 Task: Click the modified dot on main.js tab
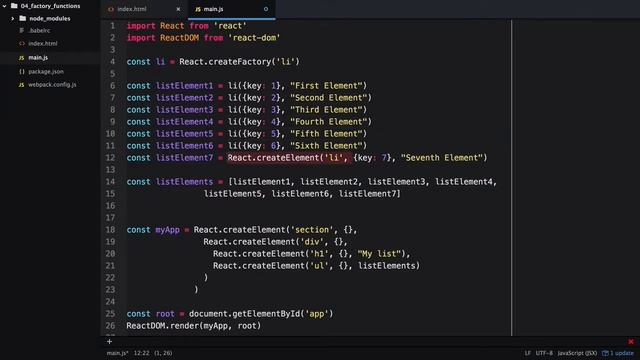[266, 9]
